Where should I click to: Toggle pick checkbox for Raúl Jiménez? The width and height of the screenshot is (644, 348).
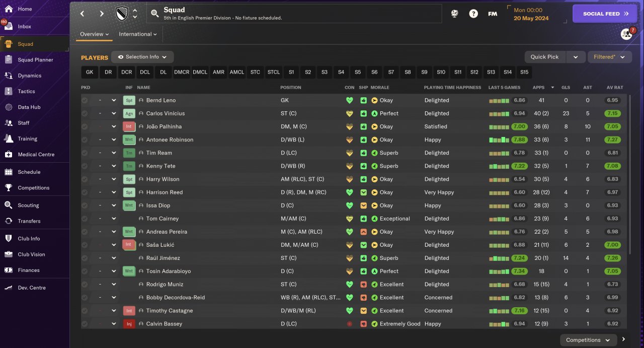tap(85, 258)
